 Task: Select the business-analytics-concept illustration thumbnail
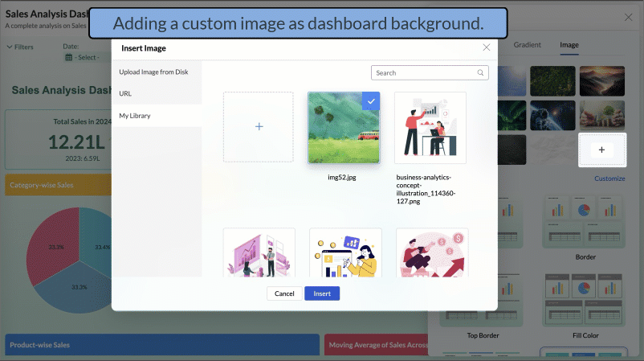click(x=430, y=127)
